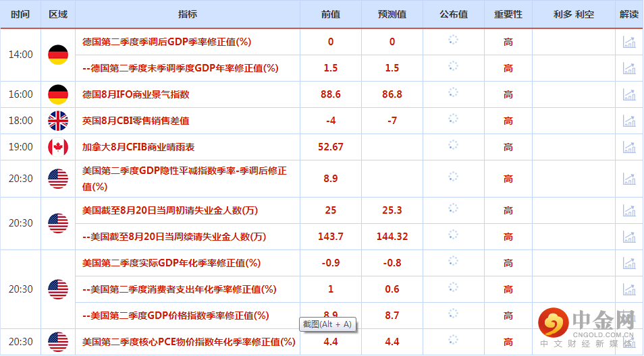Open link 德国第二季度未季调季度GDP年率修正值(%)
The image size is (644, 356).
[x=180, y=68]
